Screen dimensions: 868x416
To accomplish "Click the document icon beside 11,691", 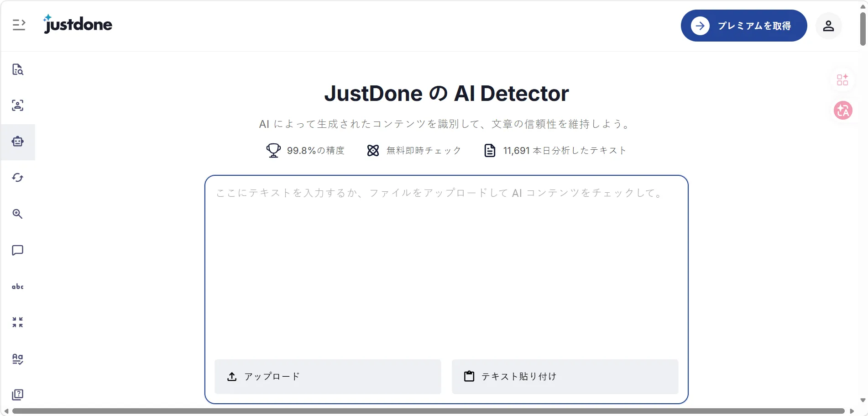I will (x=490, y=150).
